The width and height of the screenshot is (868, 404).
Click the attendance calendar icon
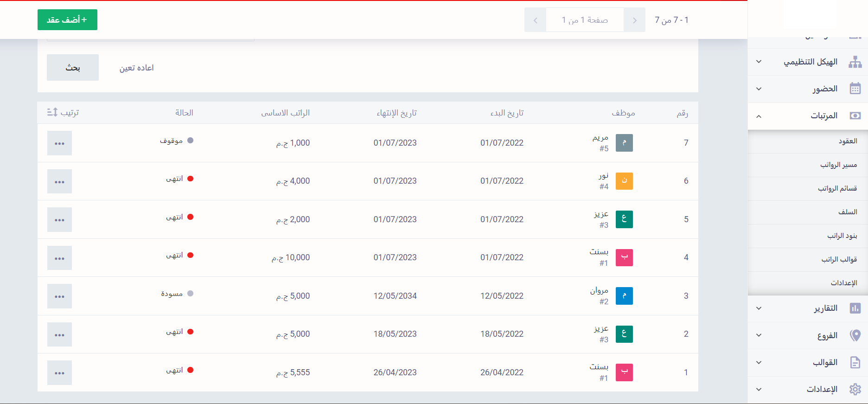855,89
